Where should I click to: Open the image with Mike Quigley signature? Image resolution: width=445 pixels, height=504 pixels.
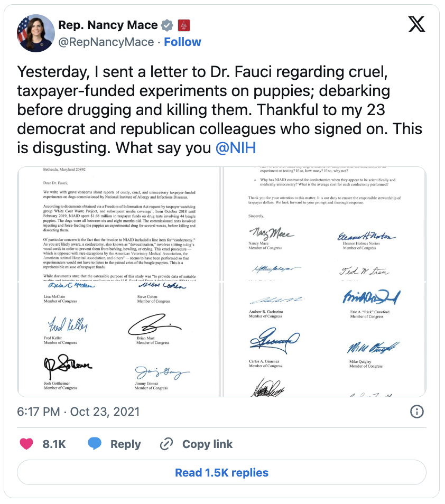click(325, 339)
